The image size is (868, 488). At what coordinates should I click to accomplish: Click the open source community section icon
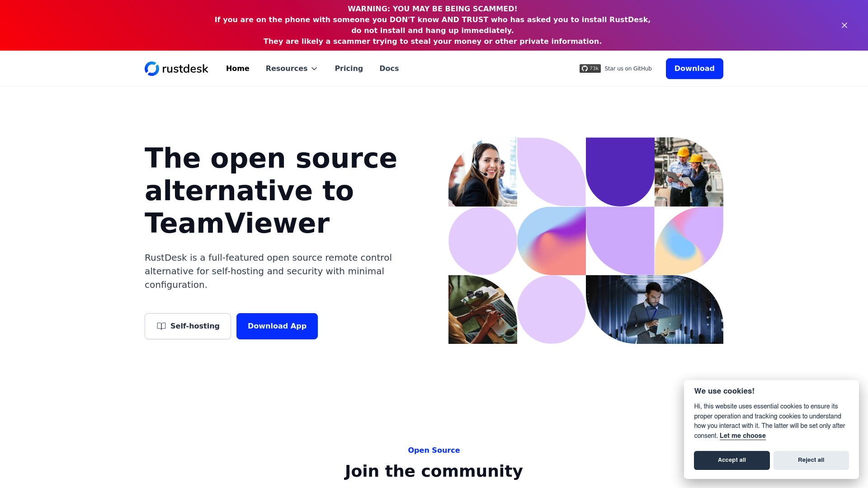click(585, 68)
